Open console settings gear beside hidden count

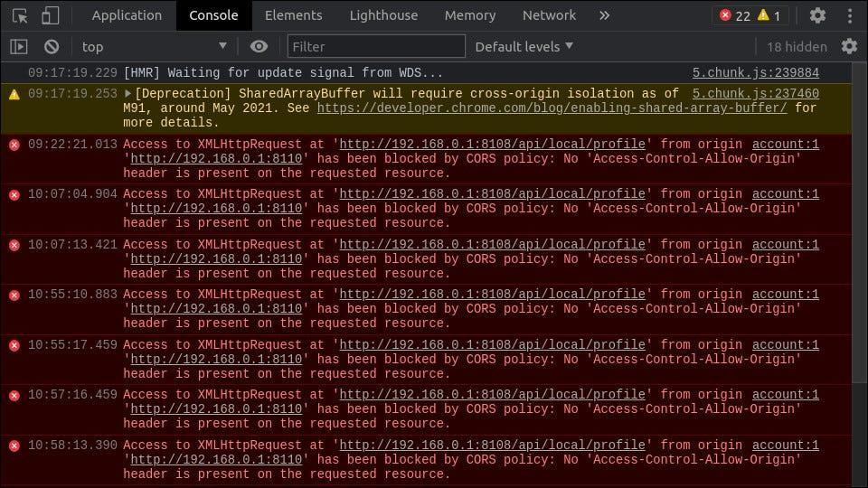[x=849, y=46]
